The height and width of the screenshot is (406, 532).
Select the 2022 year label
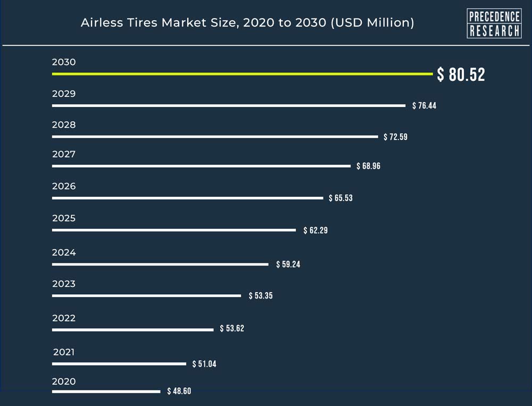click(64, 318)
